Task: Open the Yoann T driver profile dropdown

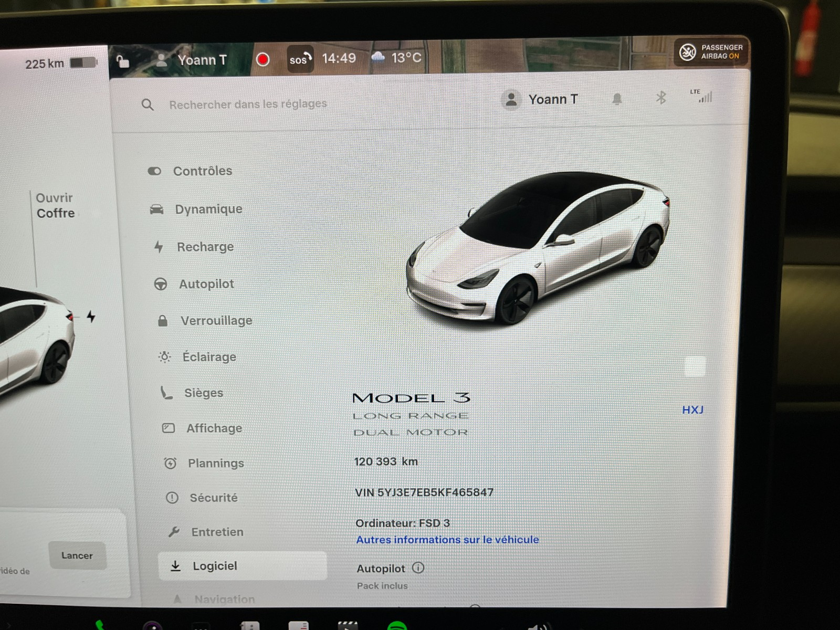Action: click(x=192, y=60)
